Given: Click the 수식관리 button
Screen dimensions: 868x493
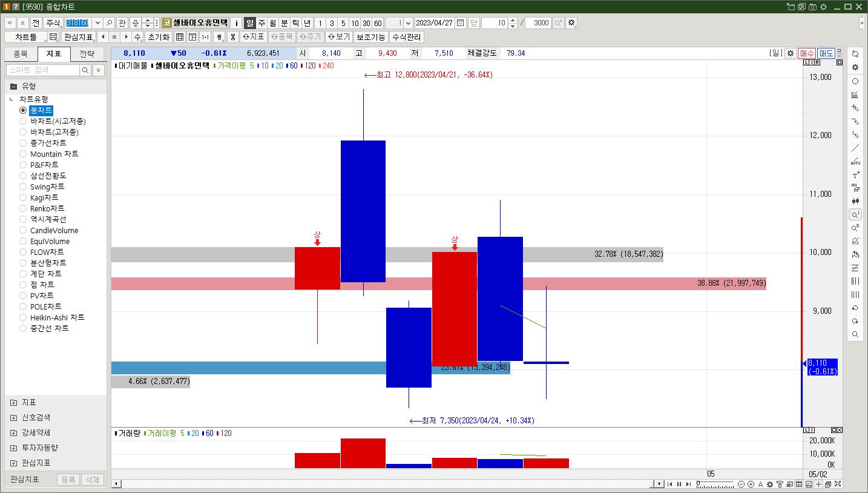Looking at the screenshot, I should pos(407,37).
